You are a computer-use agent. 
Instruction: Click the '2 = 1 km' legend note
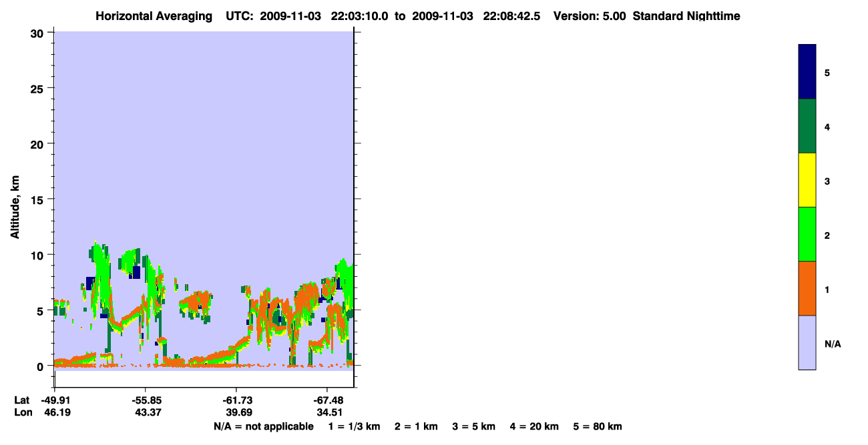[x=416, y=426]
